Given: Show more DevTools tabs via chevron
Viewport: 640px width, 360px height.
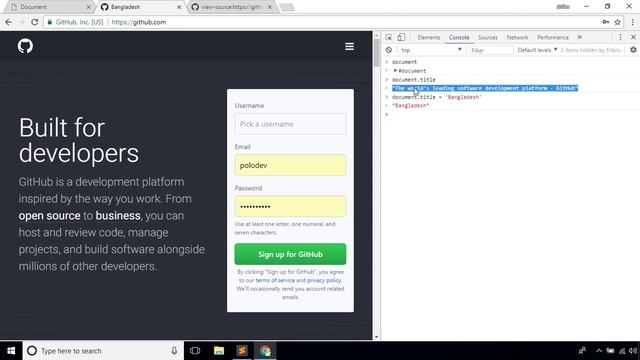Looking at the screenshot, I should coord(580,37).
